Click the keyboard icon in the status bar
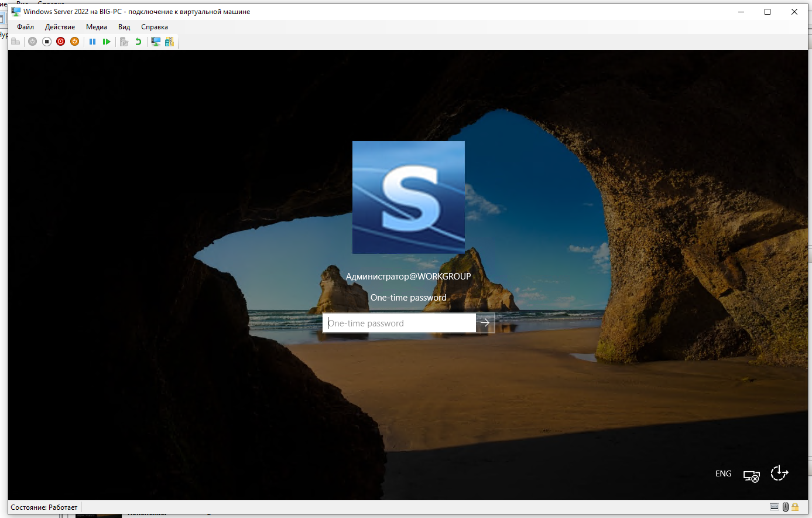This screenshot has width=812, height=518. point(776,507)
